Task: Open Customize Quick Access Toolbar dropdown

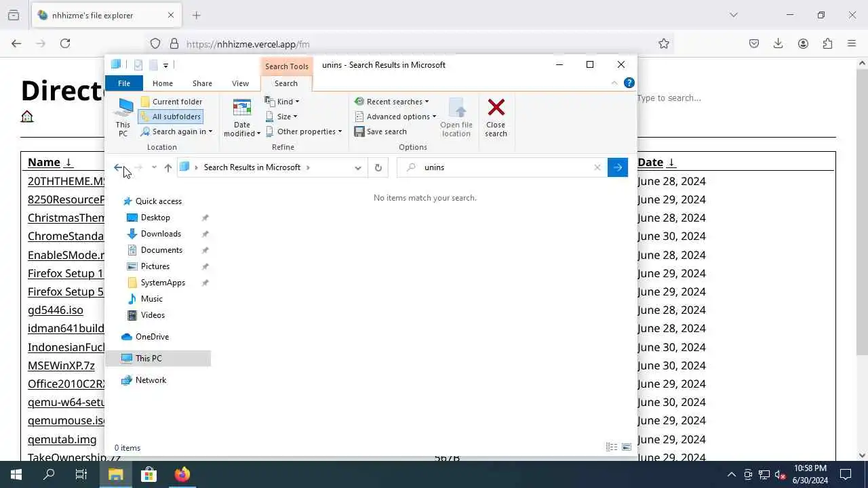Action: (x=165, y=66)
